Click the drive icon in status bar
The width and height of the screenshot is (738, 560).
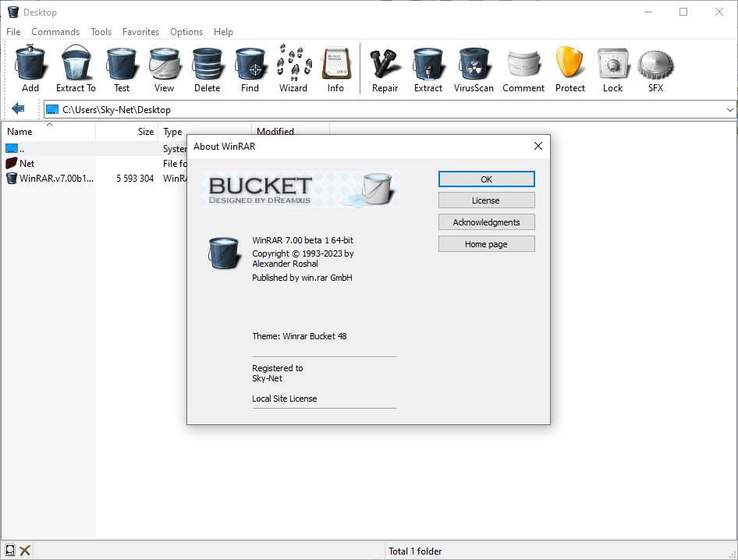[x=10, y=550]
